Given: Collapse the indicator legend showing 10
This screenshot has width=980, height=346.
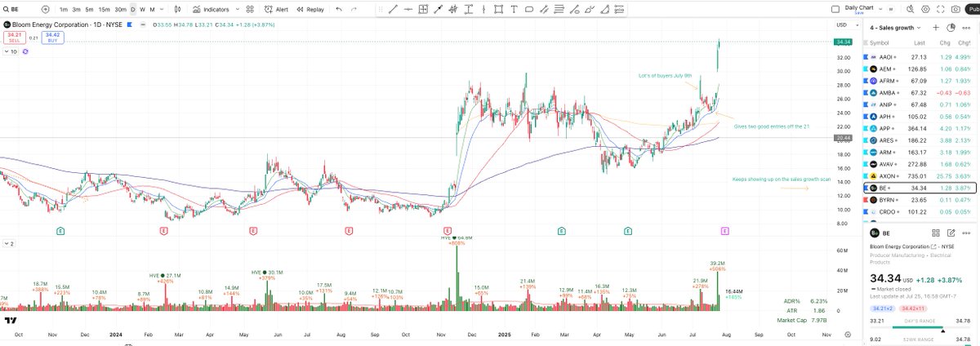Looking at the screenshot, I should [x=12, y=51].
